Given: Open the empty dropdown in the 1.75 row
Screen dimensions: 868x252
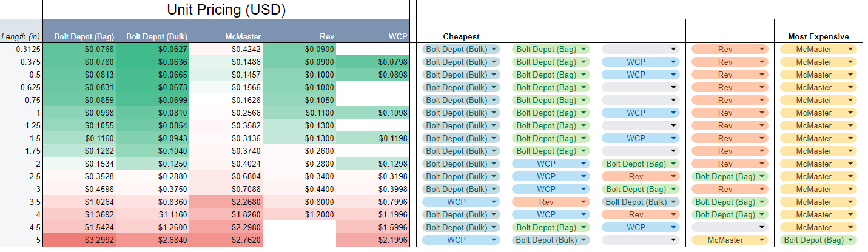Looking at the screenshot, I should click(x=640, y=151).
